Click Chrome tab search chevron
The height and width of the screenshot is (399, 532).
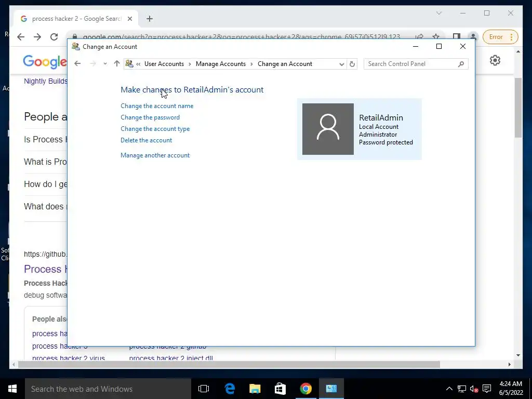point(438,13)
